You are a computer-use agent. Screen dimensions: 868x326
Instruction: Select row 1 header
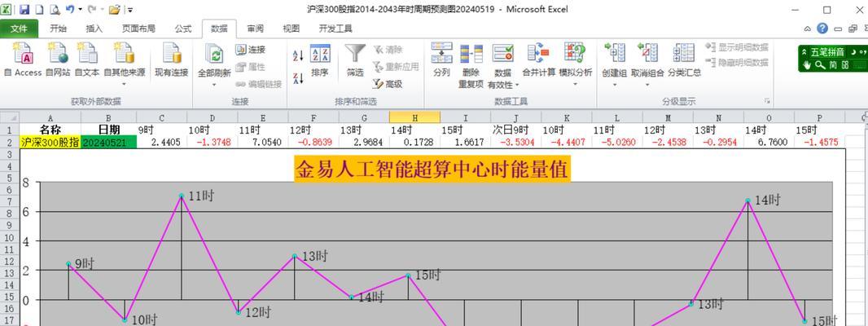10,130
